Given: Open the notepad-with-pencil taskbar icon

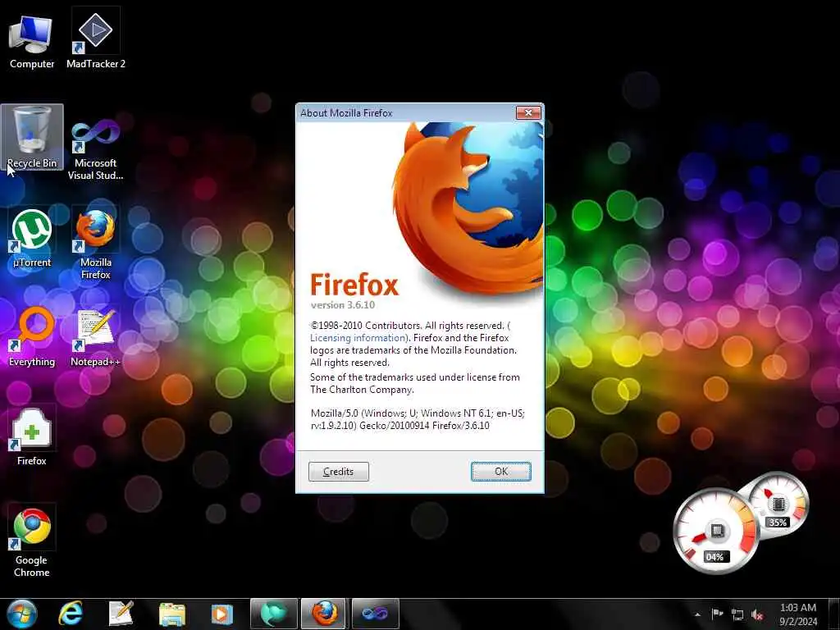Looking at the screenshot, I should 121,614.
